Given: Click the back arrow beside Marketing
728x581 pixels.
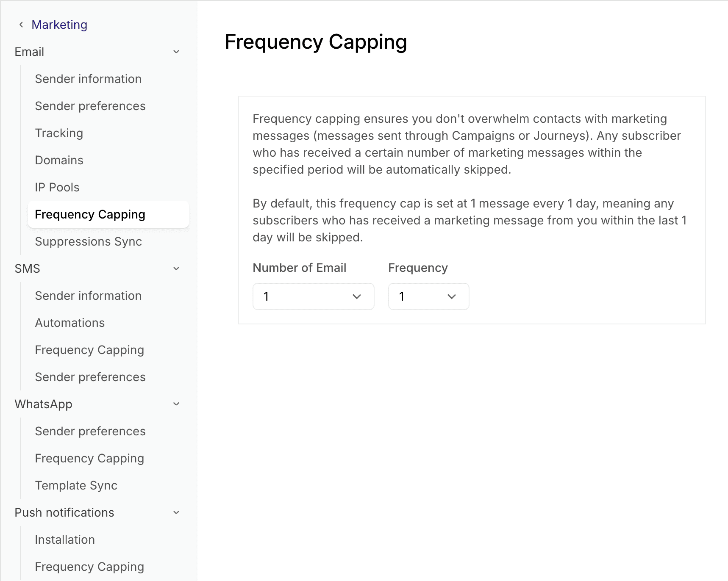Looking at the screenshot, I should (21, 25).
